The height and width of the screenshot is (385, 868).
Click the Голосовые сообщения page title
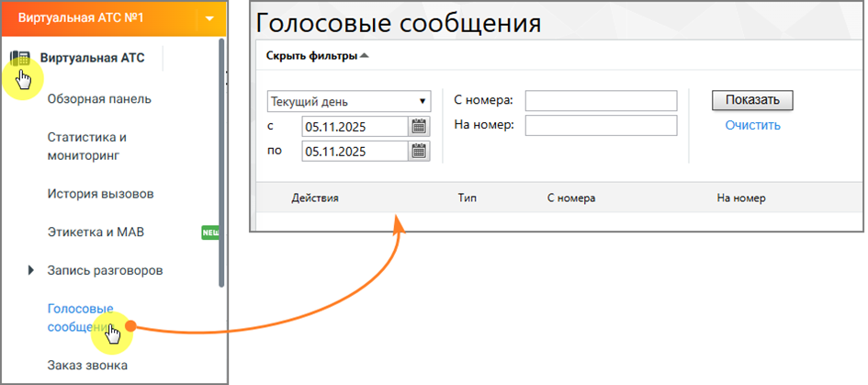pyautogui.click(x=399, y=23)
